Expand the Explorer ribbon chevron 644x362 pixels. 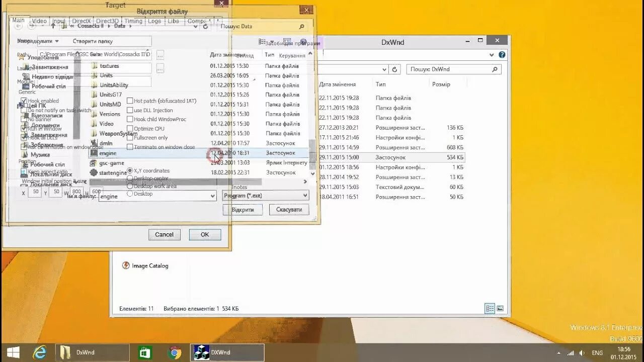(x=492, y=55)
